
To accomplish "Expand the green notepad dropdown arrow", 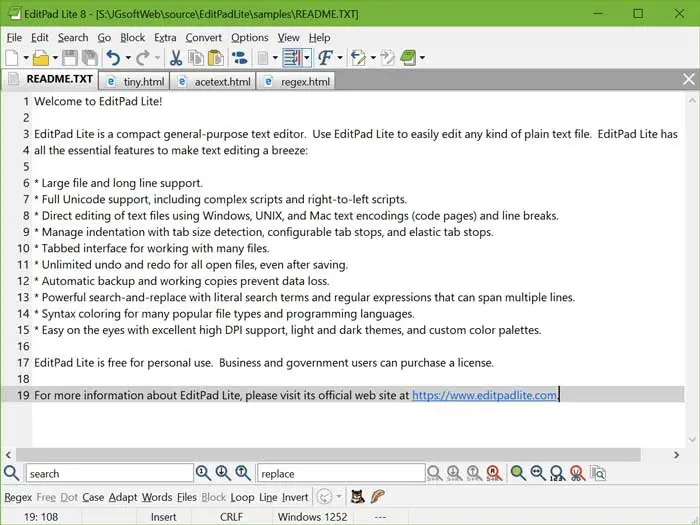I will pyautogui.click(x=422, y=58).
